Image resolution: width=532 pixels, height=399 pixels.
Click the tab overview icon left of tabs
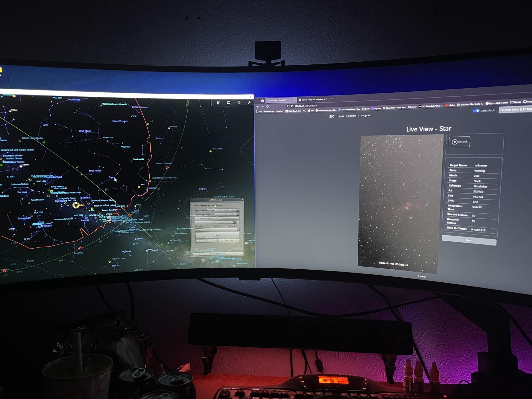(x=262, y=101)
